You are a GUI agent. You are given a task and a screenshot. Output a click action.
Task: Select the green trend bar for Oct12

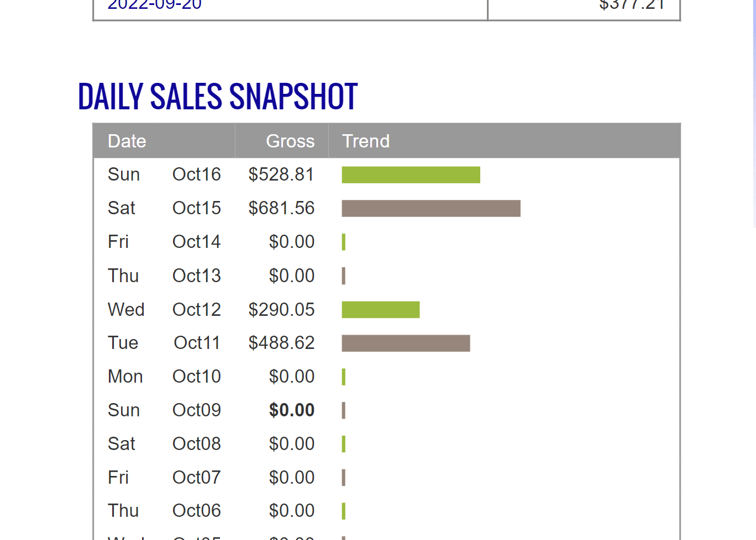381,310
